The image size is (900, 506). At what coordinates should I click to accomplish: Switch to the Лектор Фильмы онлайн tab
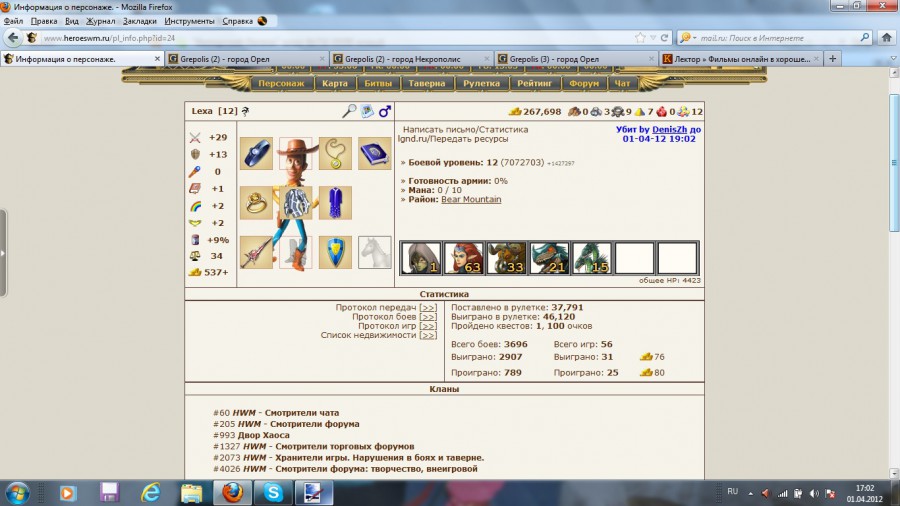(x=739, y=59)
